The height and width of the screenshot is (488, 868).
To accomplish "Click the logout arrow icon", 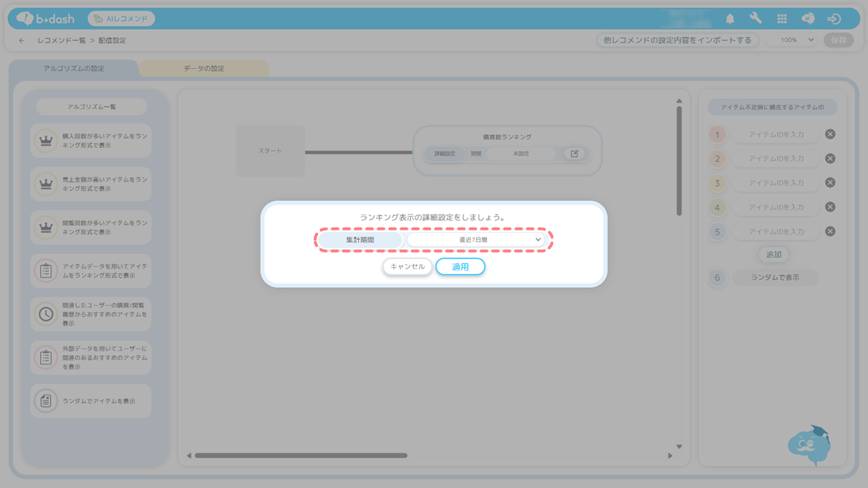I will click(834, 19).
